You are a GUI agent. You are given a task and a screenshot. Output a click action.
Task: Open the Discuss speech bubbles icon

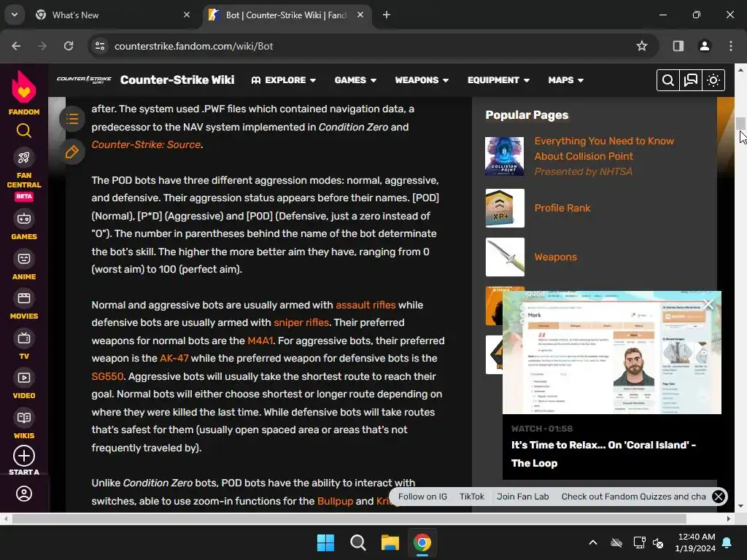[x=691, y=80]
